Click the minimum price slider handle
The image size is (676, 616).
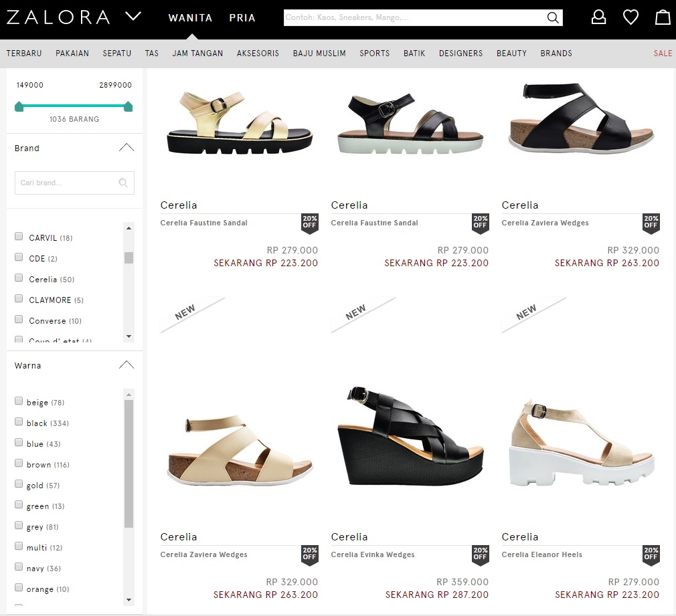19,106
